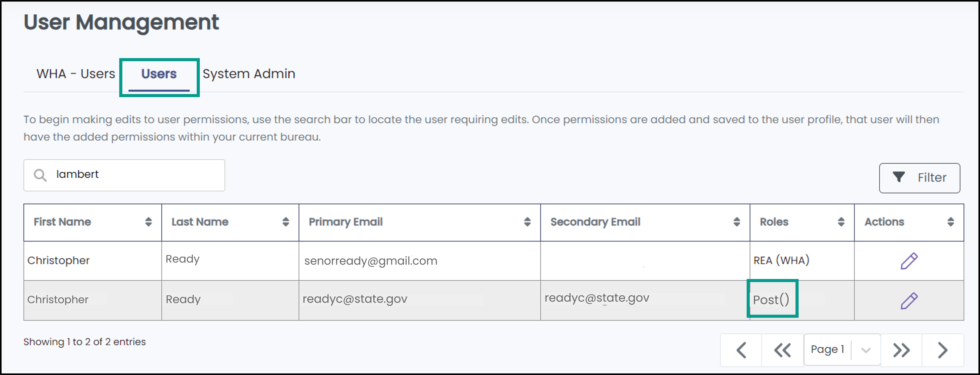Sort by First Name arrows
This screenshot has height=375, width=980.
148,222
